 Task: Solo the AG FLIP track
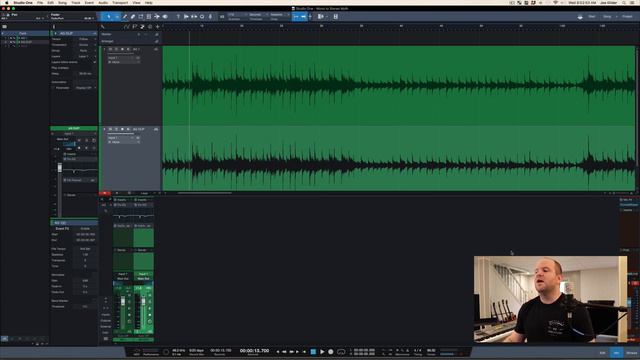click(116, 129)
